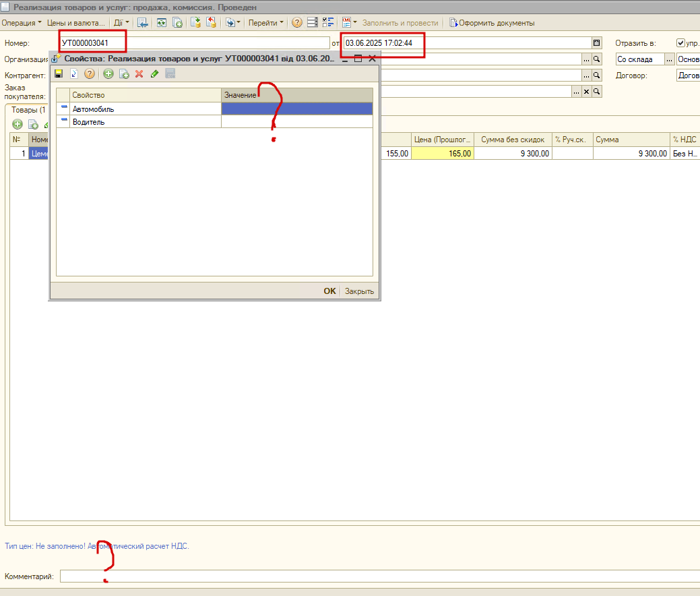Click the entries icon with red arrow
Viewport: 700px width, 596px height.
[211, 22]
